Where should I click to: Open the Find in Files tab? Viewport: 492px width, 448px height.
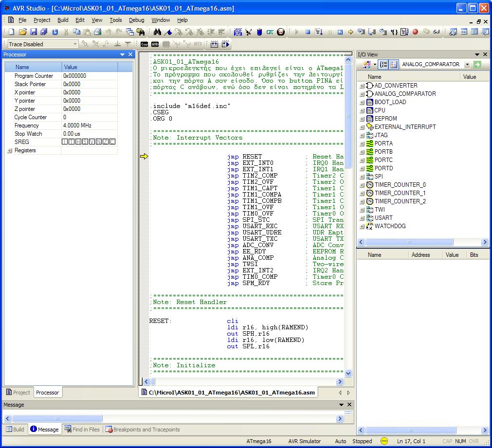(82, 430)
